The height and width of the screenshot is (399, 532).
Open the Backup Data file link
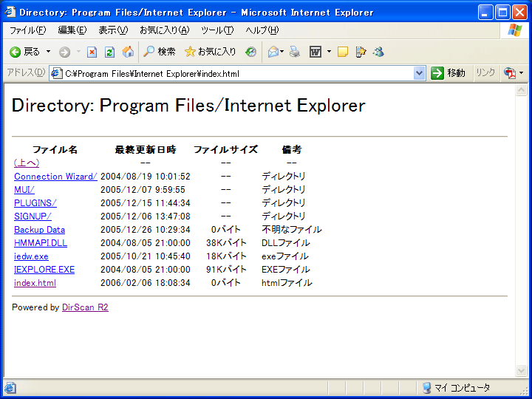[x=39, y=230]
